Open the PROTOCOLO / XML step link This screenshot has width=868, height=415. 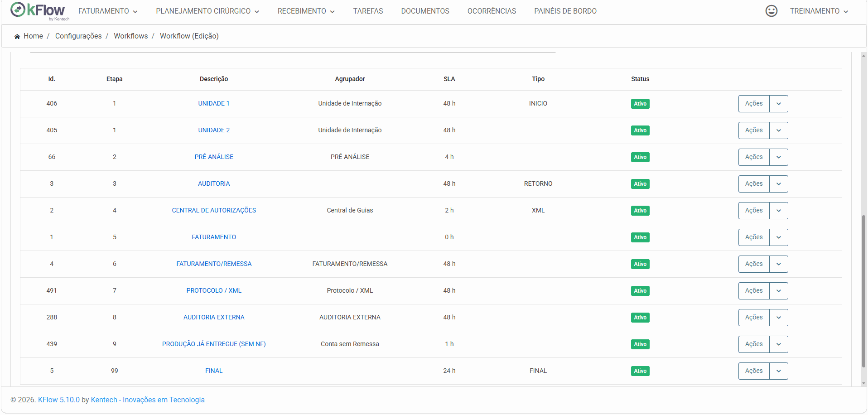[214, 290]
